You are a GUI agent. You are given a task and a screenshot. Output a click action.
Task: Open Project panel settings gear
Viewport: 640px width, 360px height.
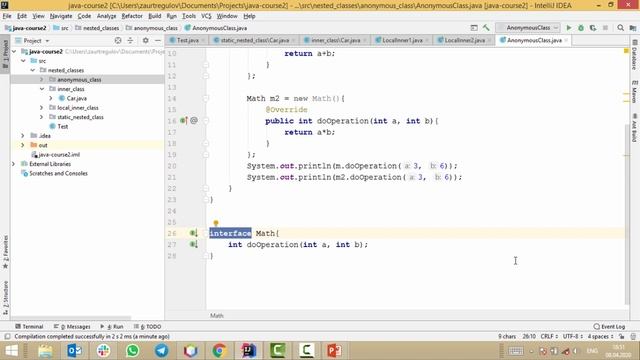point(145,40)
